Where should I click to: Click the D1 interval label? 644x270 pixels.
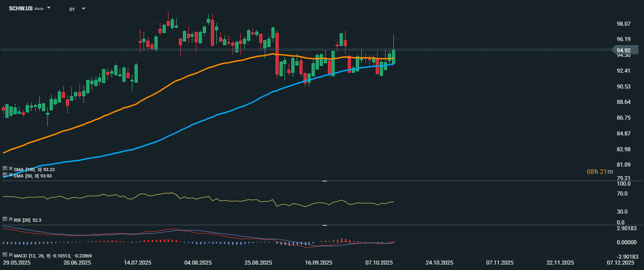point(72,9)
